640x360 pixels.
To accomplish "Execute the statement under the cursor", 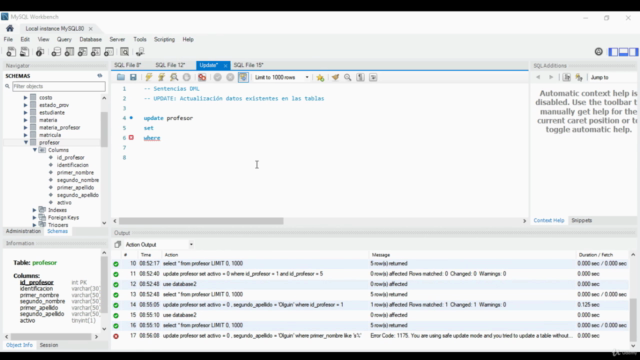I will pos(161,77).
